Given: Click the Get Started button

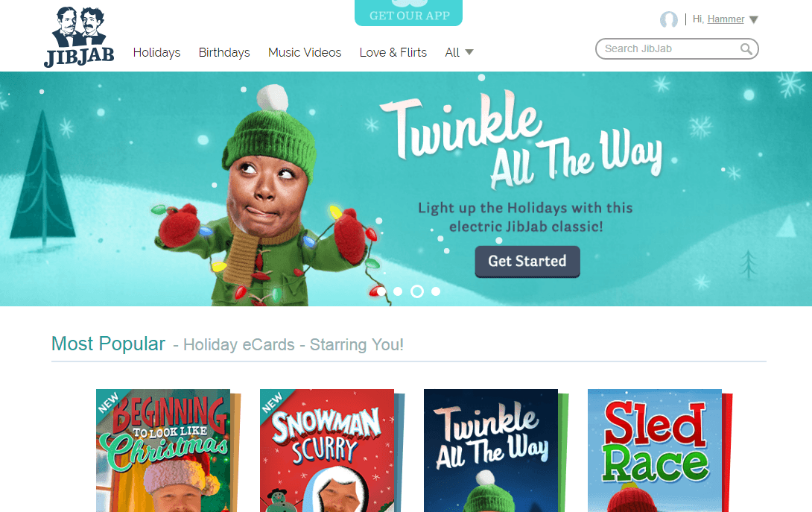Looking at the screenshot, I should (x=527, y=261).
